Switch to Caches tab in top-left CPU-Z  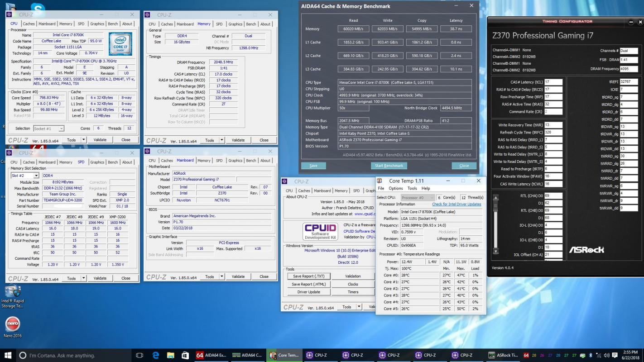(x=29, y=24)
